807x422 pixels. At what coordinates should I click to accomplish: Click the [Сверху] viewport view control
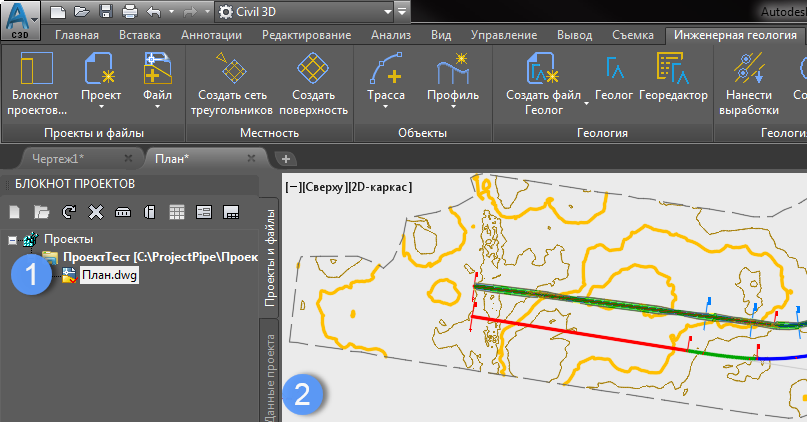point(325,187)
